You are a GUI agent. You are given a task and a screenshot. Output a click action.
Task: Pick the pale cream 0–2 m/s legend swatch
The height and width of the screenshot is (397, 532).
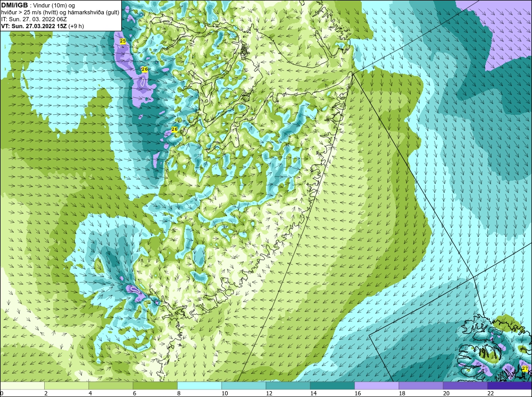coord(22,385)
